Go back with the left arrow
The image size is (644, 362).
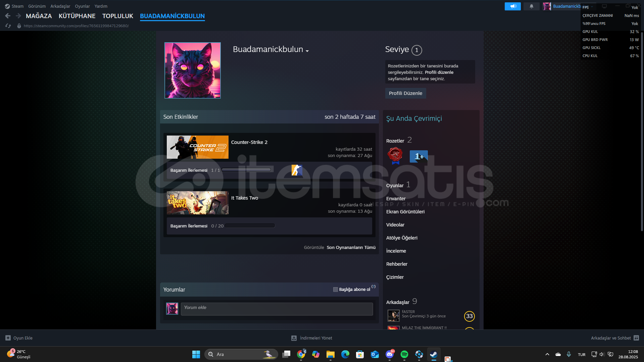tap(8, 16)
